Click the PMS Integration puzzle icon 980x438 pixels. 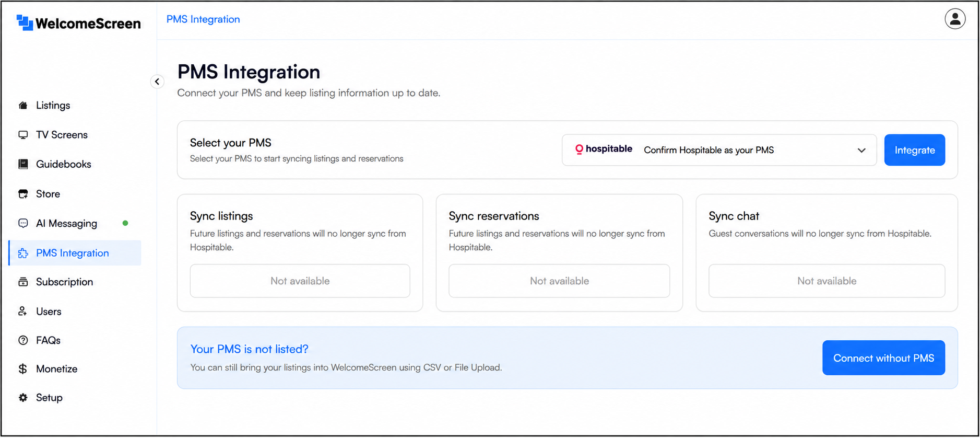click(x=23, y=253)
